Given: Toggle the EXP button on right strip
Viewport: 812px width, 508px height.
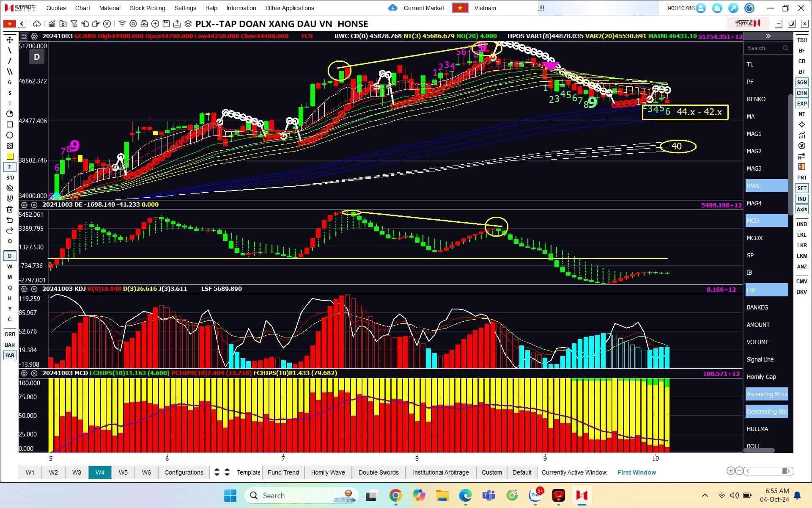Looking at the screenshot, I should [802, 103].
